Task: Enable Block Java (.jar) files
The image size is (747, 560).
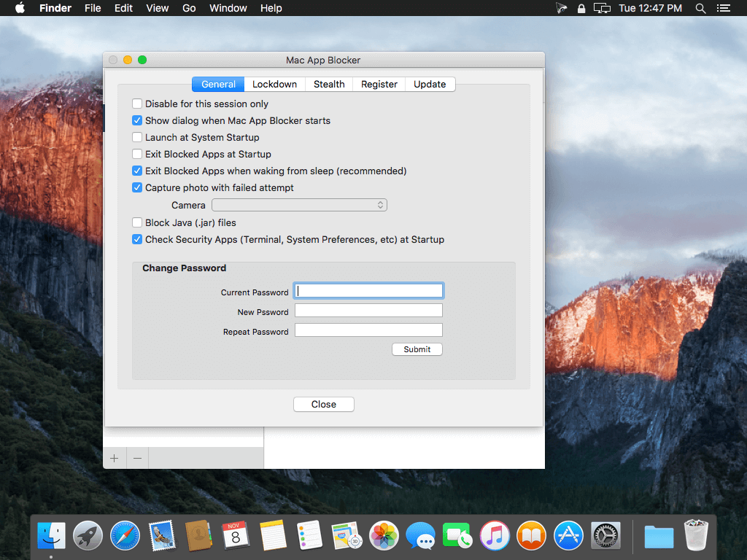Action: coord(137,222)
